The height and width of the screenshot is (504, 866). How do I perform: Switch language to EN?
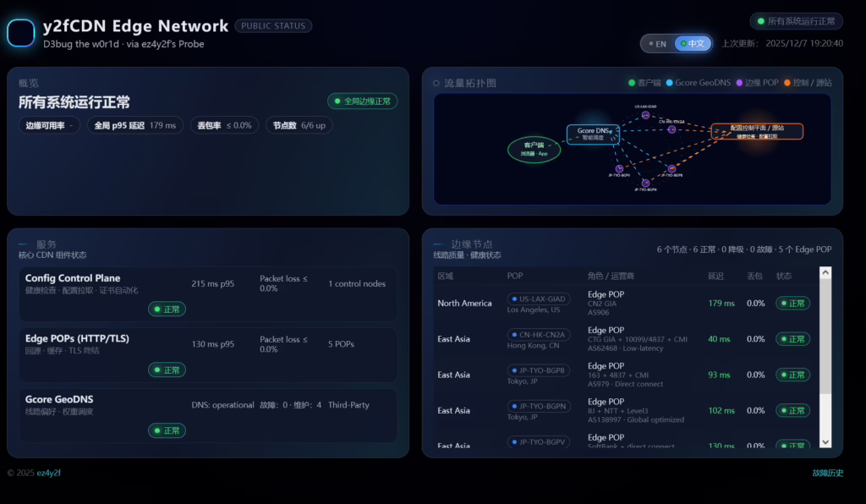(657, 44)
